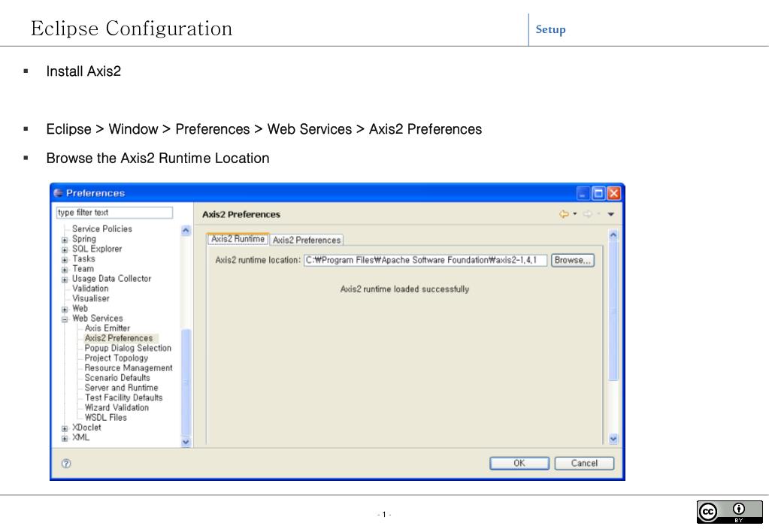Viewport: 769px width, 532px height.
Task: Minimize the Preferences window
Action: tap(583, 192)
